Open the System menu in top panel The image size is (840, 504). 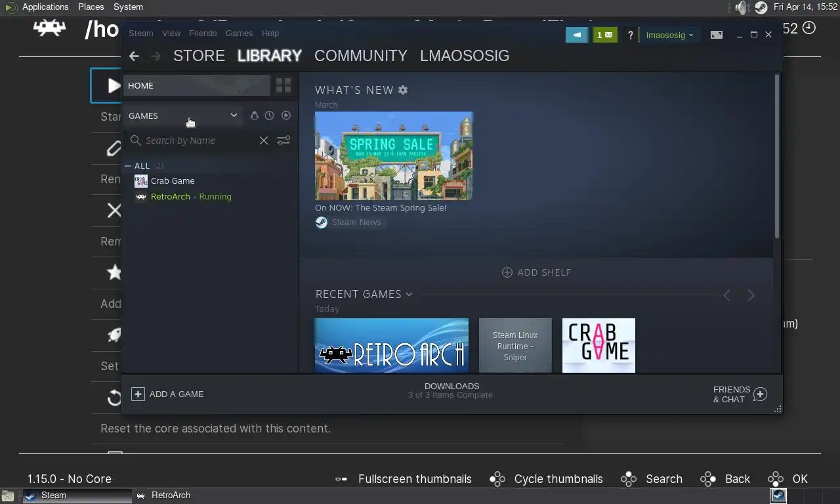(128, 7)
